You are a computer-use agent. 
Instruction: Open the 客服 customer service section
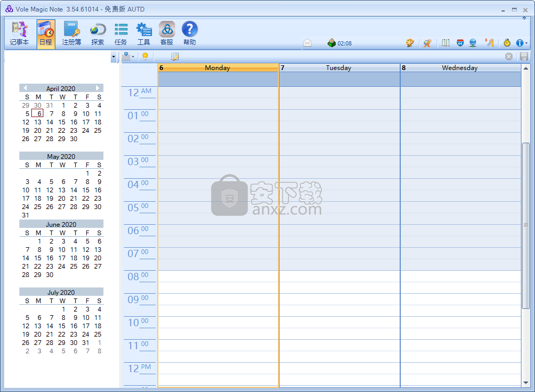tap(167, 34)
